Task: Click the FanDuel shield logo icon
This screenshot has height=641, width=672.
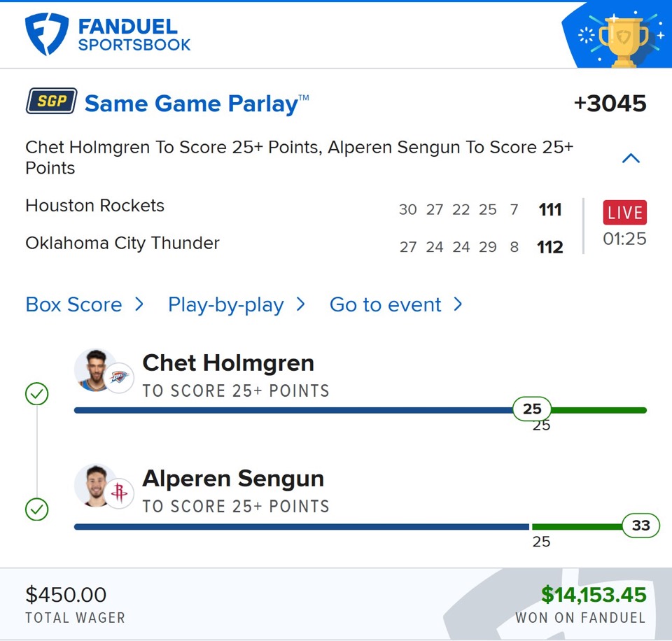Action: [47, 34]
